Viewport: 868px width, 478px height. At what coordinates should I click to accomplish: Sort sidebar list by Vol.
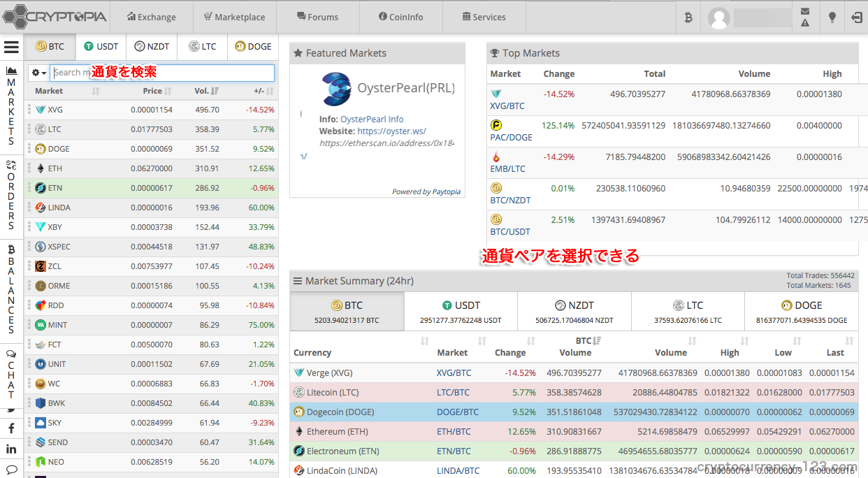[x=206, y=91]
